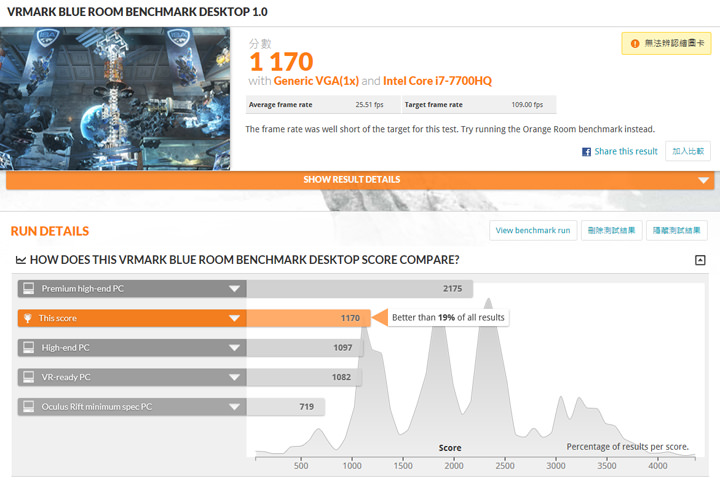The height and width of the screenshot is (486, 720).
Task: Collapse the score comparison section using the caret box
Action: tap(700, 260)
